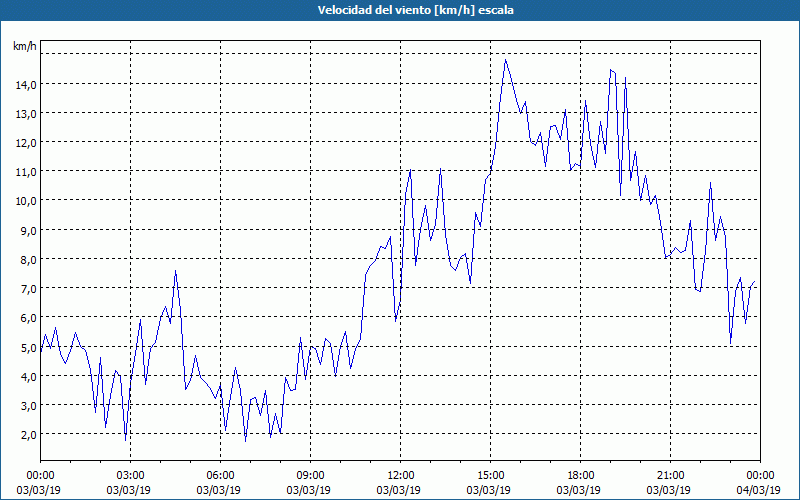Click the 11,0 y-axis value

coord(26,172)
